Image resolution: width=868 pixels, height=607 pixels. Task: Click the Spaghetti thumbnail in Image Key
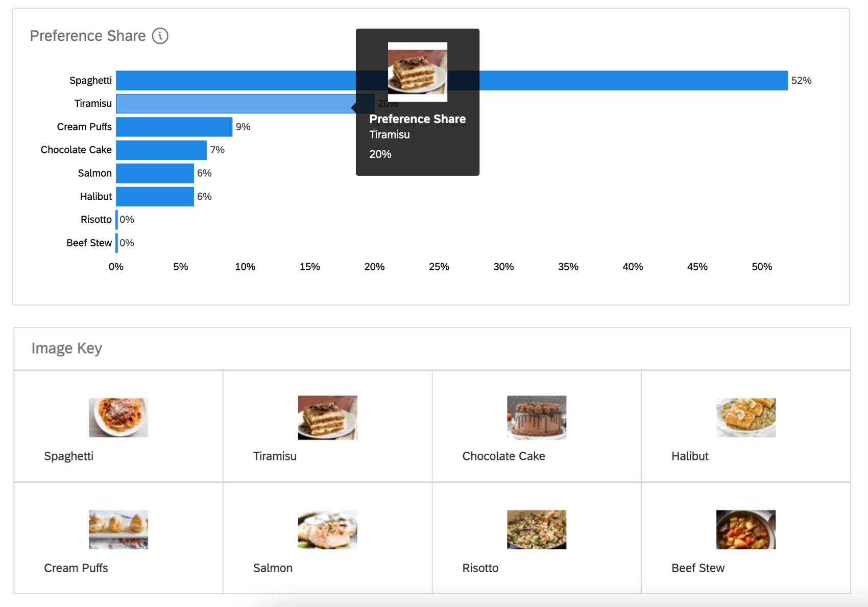point(118,417)
